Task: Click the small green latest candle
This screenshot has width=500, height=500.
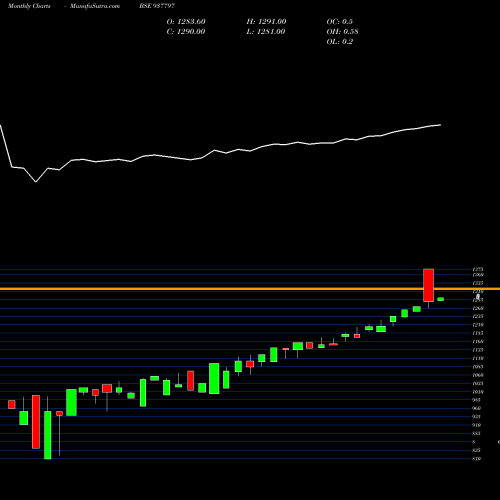Action: pos(440,299)
